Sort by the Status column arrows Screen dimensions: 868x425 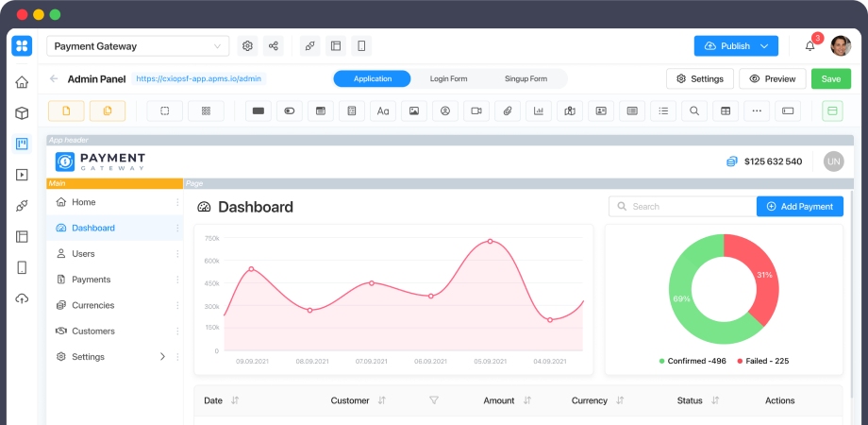click(715, 400)
